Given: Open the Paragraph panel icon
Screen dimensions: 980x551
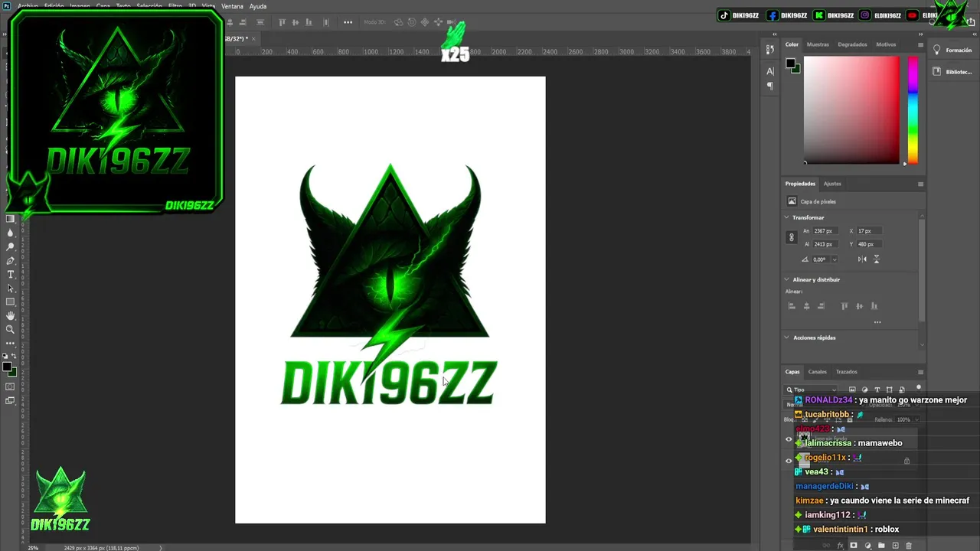Looking at the screenshot, I should pyautogui.click(x=770, y=86).
